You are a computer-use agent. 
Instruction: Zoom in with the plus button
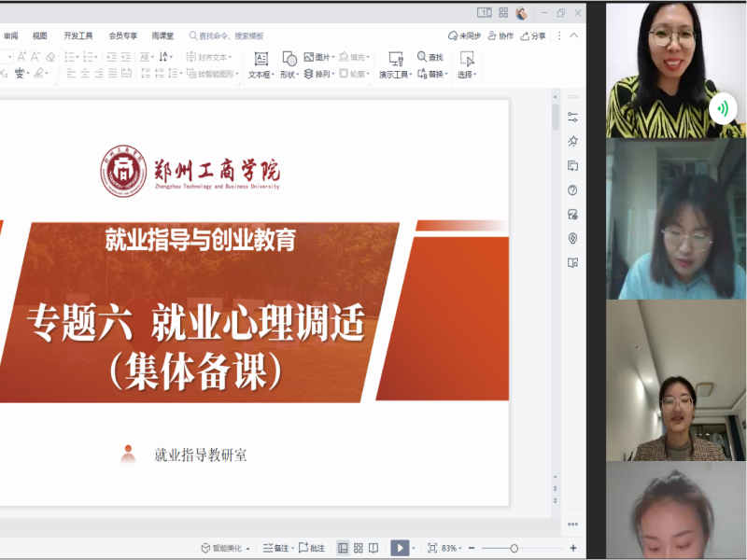573,548
